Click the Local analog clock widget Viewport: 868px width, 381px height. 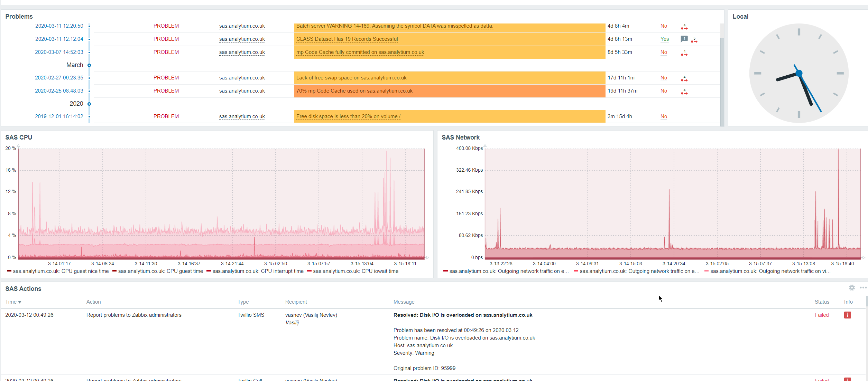[x=798, y=73]
